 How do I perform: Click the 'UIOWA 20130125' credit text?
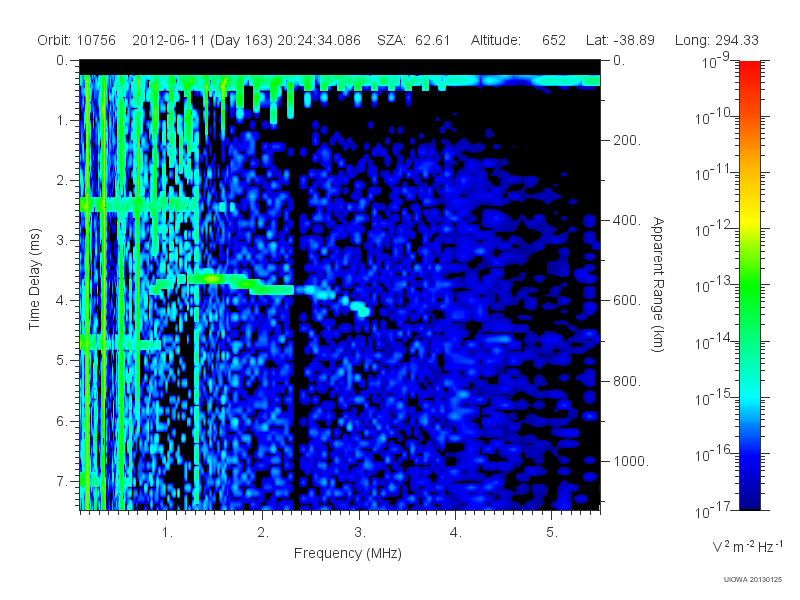pos(753,580)
